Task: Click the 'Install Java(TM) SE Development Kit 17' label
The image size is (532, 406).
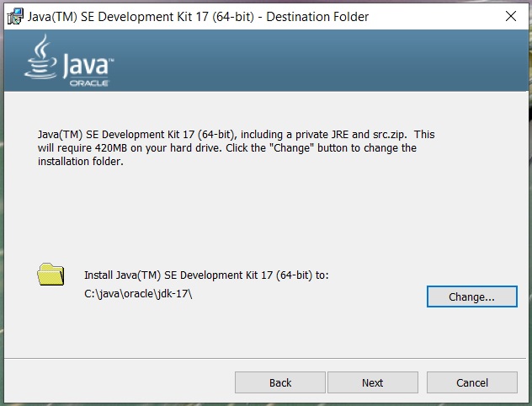Action: pos(206,275)
